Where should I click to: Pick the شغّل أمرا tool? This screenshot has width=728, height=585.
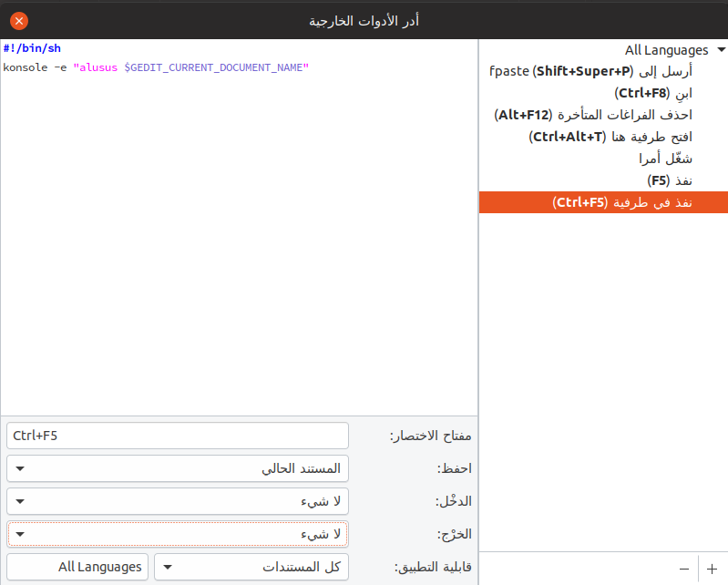(x=667, y=159)
